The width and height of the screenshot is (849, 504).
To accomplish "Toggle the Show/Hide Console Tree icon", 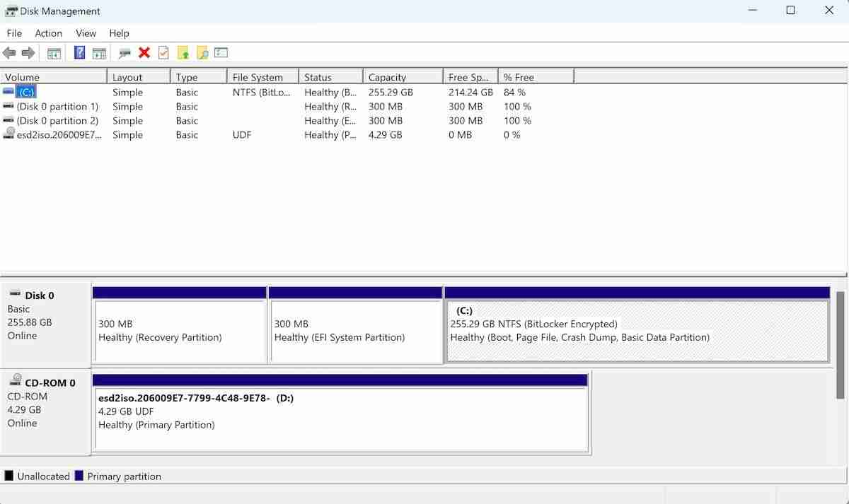I will (54, 52).
